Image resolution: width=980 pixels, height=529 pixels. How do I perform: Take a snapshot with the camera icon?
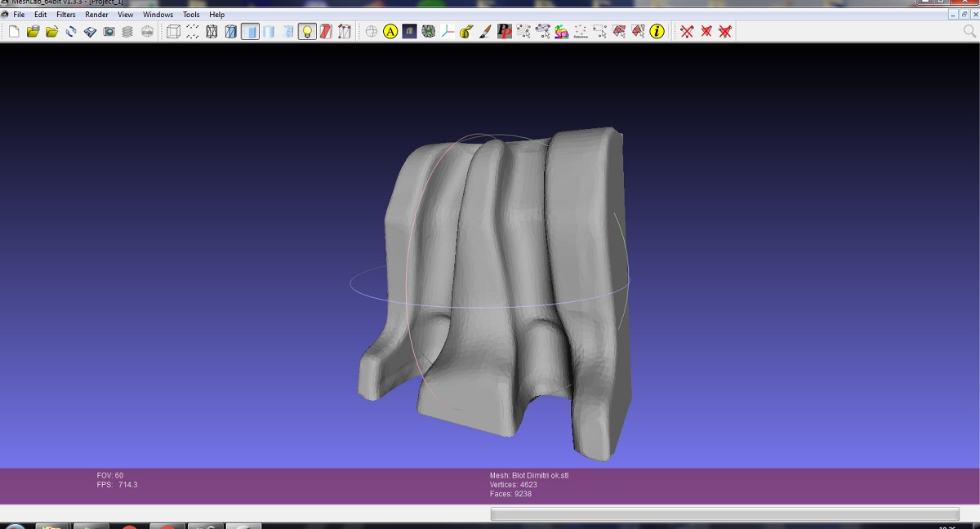tap(109, 32)
